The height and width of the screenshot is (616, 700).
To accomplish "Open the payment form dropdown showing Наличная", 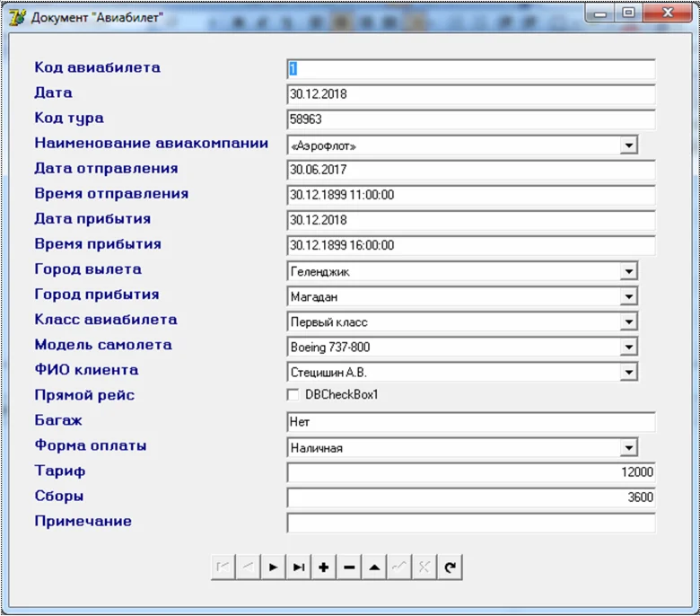I will click(x=628, y=447).
